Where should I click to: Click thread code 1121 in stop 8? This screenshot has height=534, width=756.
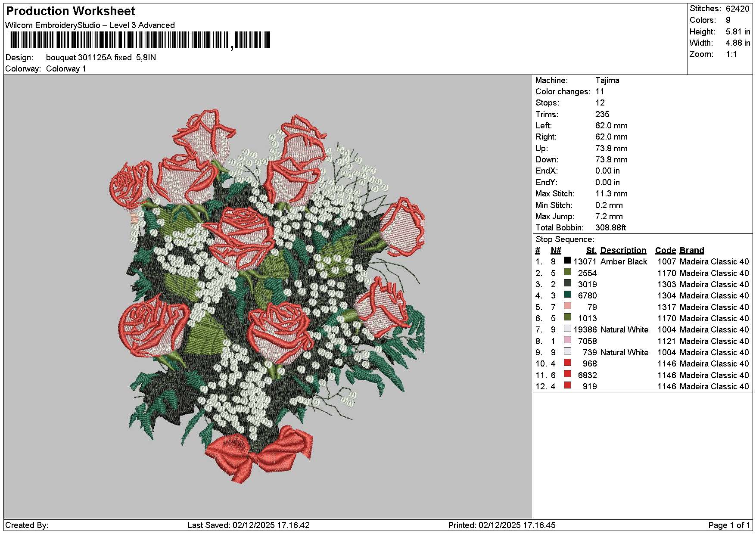[667, 342]
